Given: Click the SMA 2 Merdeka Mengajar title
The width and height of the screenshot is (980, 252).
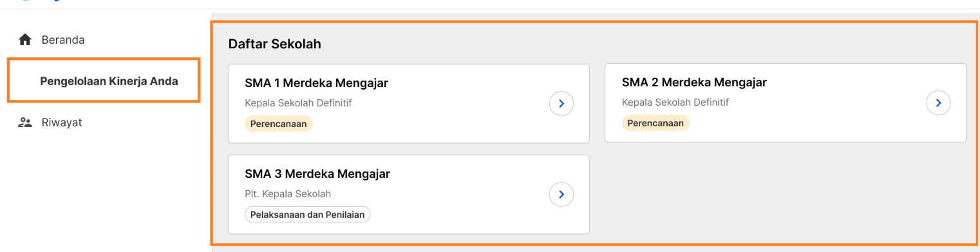Looking at the screenshot, I should point(694,82).
